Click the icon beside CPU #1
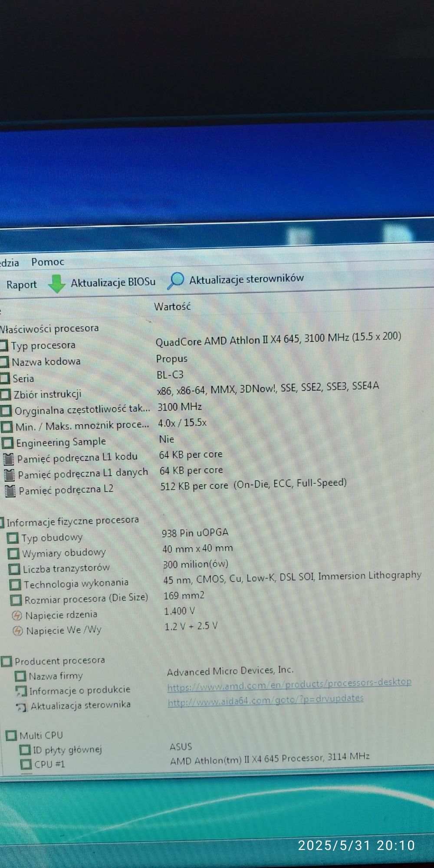The width and height of the screenshot is (434, 868). pyautogui.click(x=26, y=764)
